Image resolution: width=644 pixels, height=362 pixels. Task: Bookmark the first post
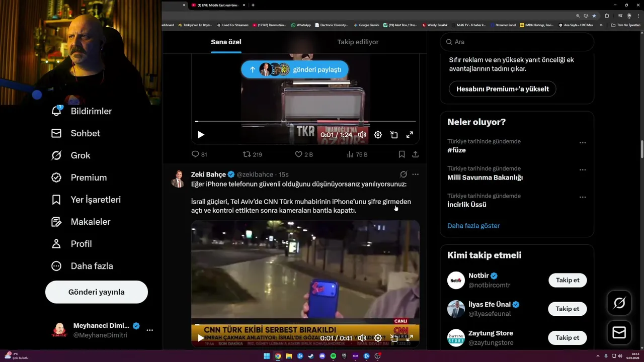click(401, 154)
